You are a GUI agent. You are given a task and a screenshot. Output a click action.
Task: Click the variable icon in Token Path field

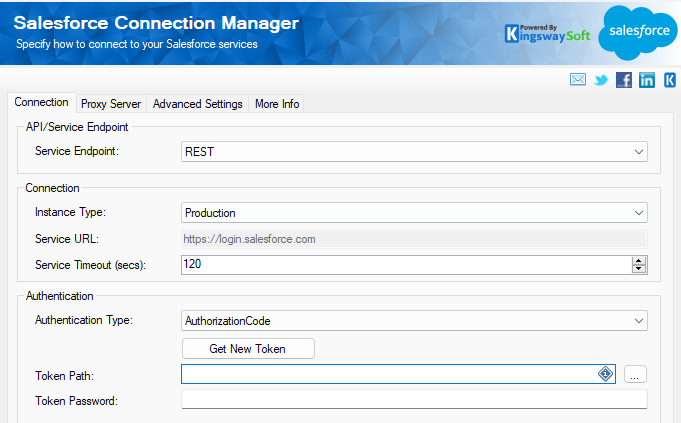tap(605, 374)
